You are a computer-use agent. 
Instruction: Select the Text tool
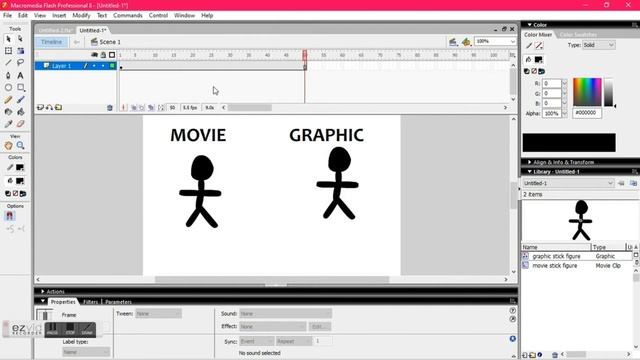20,75
